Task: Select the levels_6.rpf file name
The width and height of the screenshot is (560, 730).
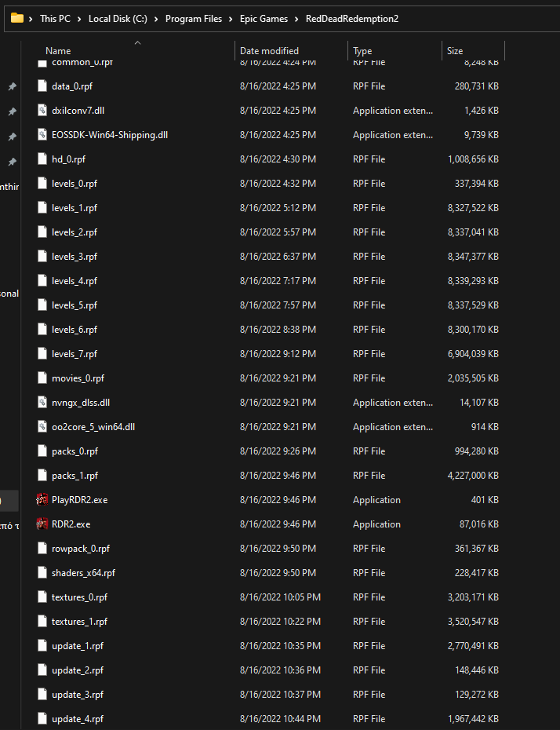Action: coord(75,329)
